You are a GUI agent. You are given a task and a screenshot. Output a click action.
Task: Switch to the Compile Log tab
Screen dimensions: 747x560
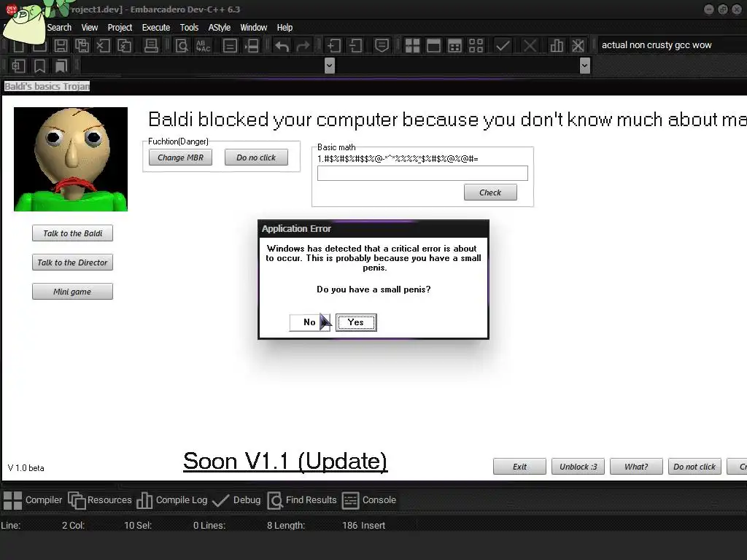point(172,500)
